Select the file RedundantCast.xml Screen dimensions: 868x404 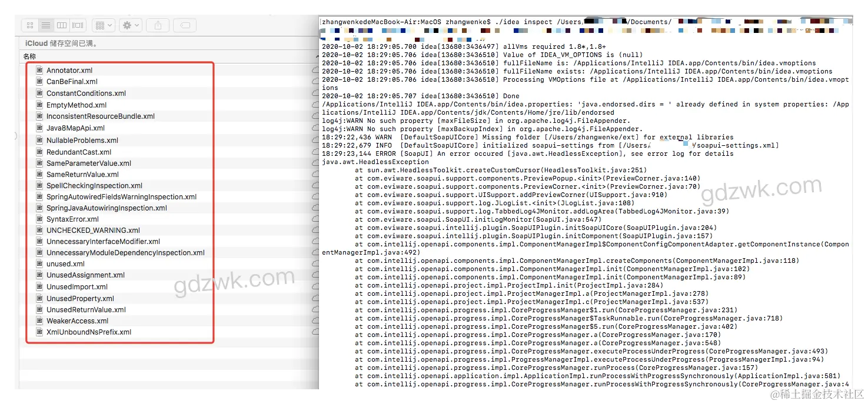(x=79, y=152)
